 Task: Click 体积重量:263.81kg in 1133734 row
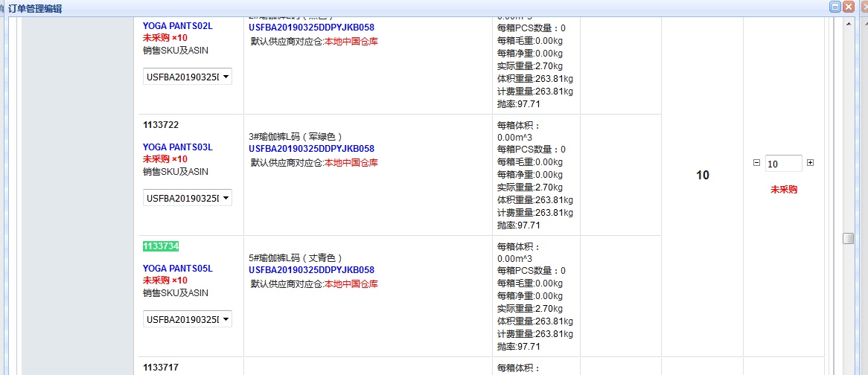534,321
